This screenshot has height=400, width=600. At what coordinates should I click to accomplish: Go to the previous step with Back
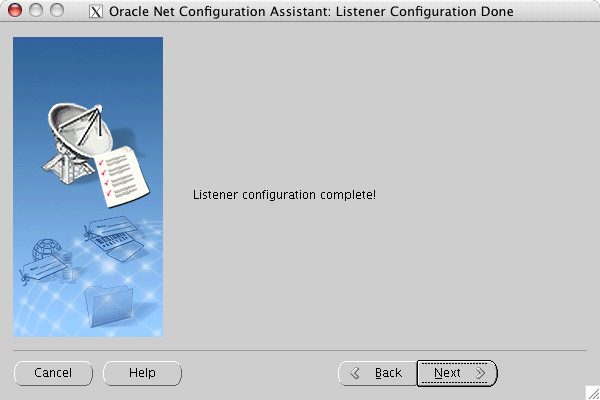[377, 373]
